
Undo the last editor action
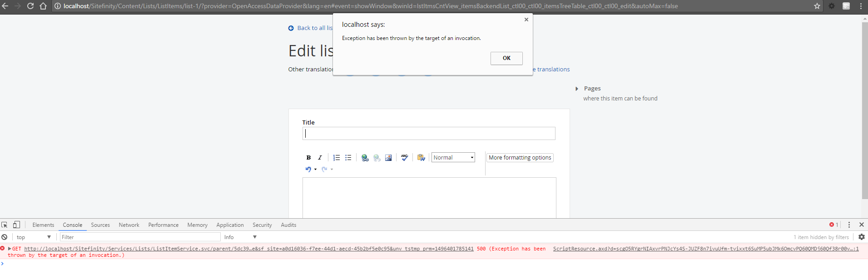308,170
